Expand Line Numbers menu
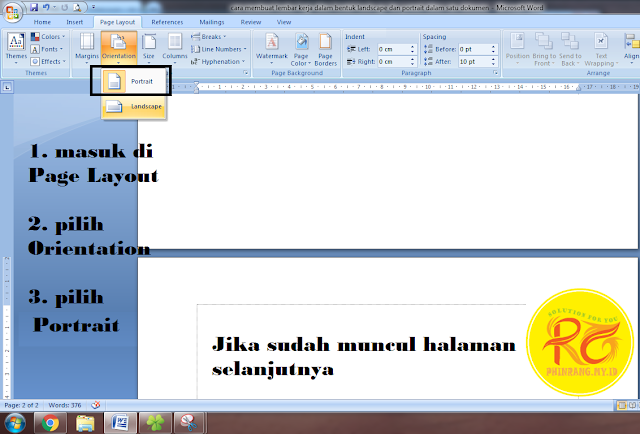640x434 pixels. 219,49
